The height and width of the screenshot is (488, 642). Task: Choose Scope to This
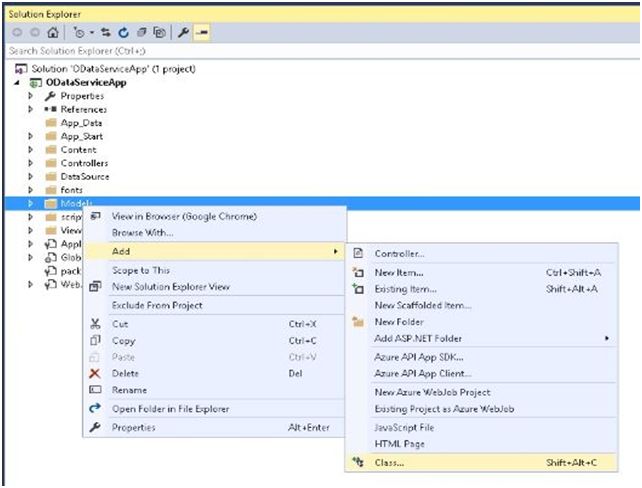140,270
